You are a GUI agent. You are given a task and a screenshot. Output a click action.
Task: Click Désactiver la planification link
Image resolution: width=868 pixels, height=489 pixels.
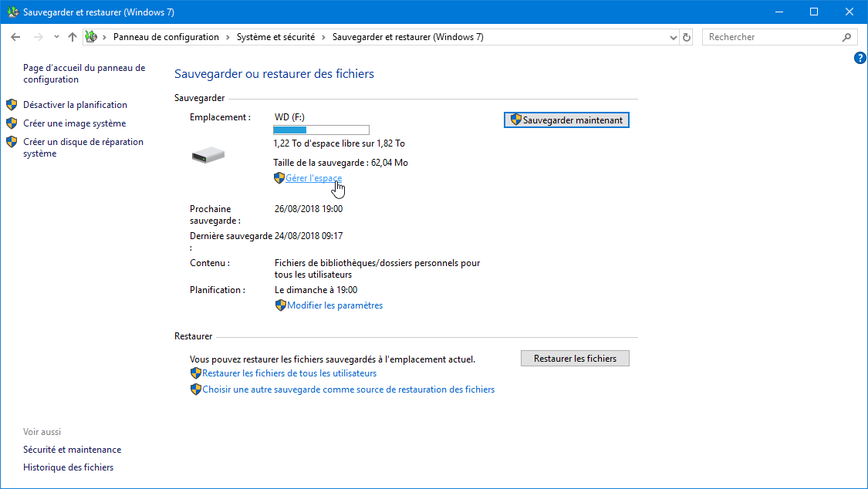pyautogui.click(x=76, y=105)
